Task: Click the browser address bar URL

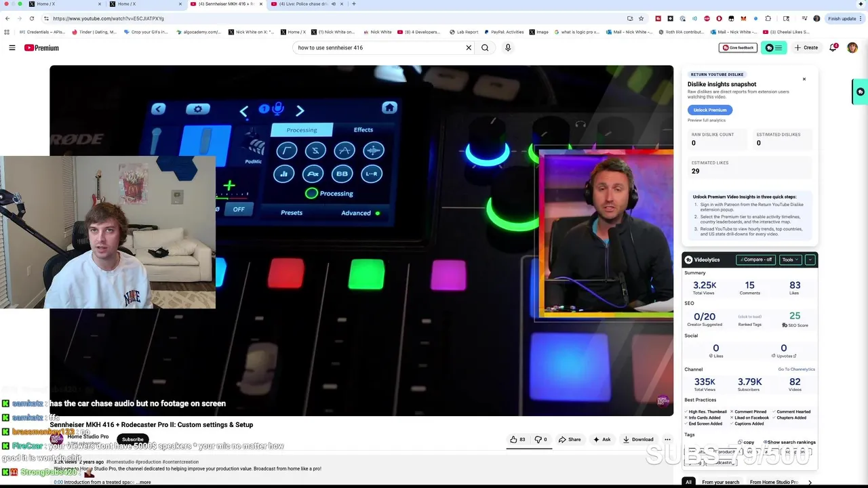Action: (108, 18)
